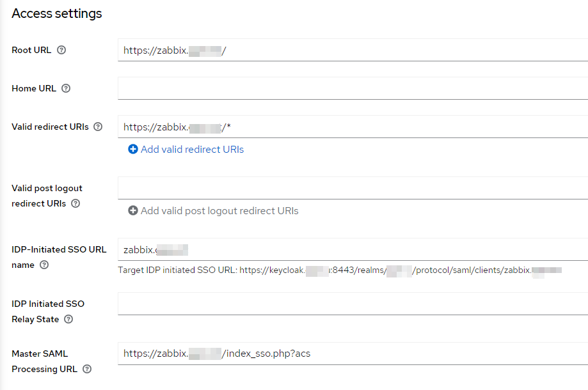
Task: Focus the Valid post logout redirect URIs field
Action: (352, 188)
